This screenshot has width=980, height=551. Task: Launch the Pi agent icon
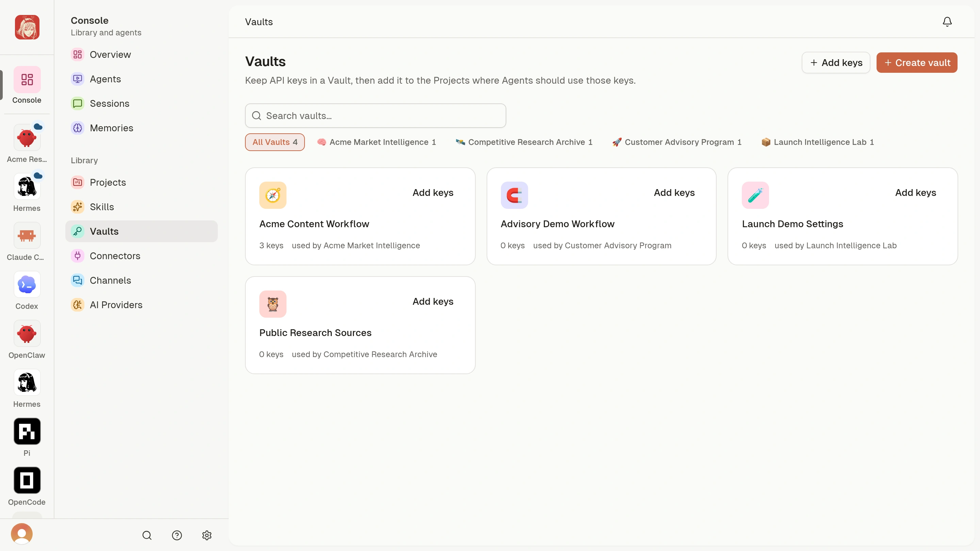point(27,431)
